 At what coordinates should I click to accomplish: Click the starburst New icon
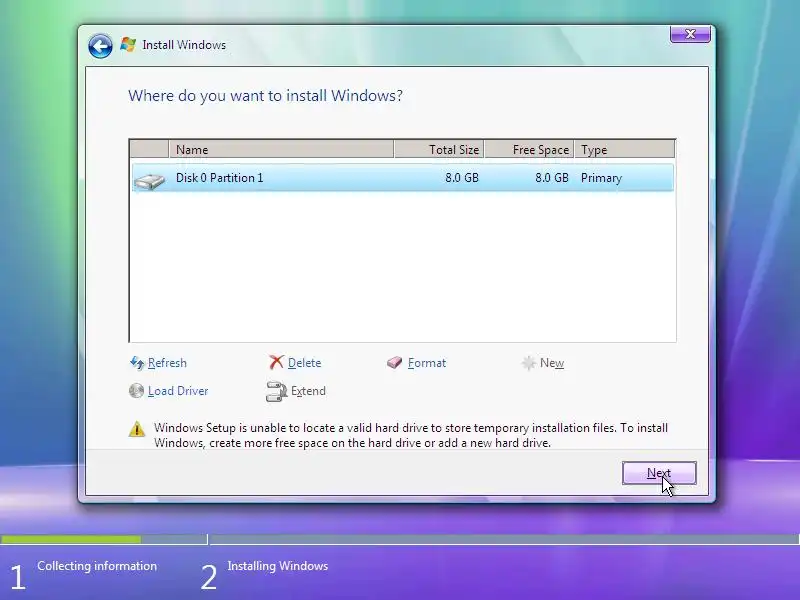coord(529,363)
